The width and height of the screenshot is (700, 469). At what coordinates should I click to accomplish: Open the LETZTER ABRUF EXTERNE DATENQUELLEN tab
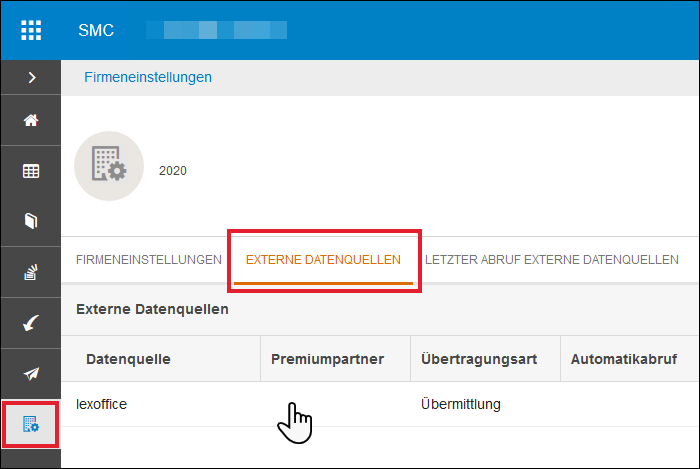coord(552,260)
